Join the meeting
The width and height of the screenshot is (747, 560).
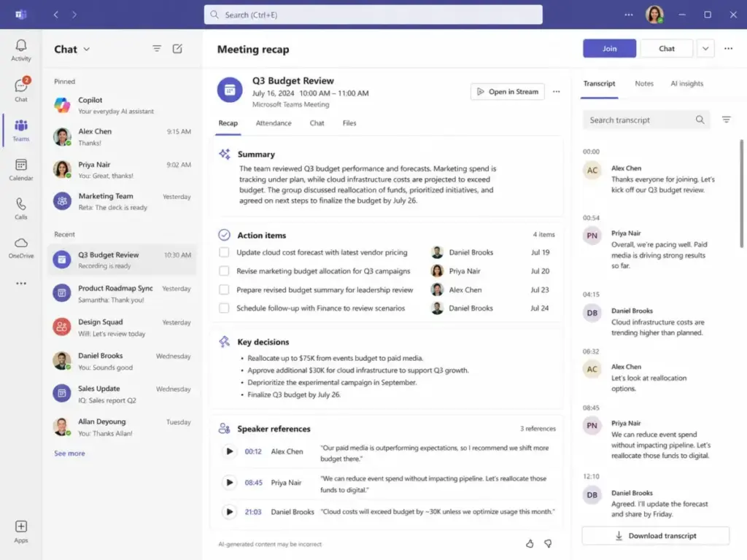(x=609, y=49)
